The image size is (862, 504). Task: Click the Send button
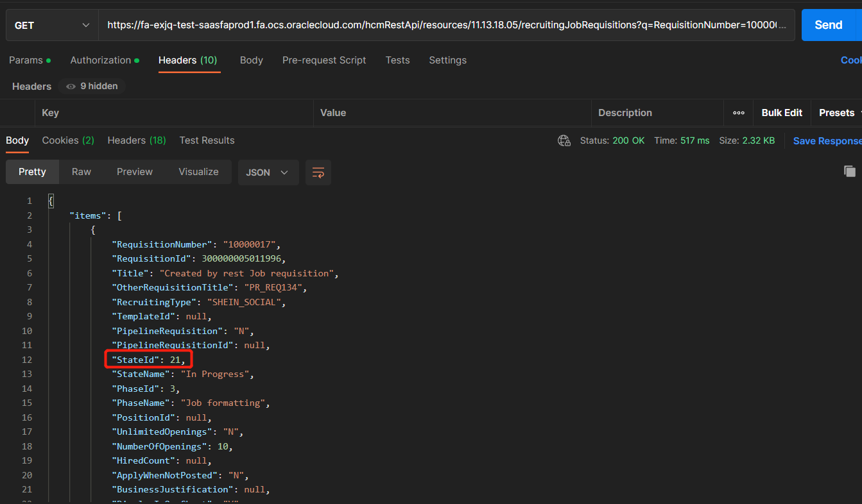tap(829, 25)
